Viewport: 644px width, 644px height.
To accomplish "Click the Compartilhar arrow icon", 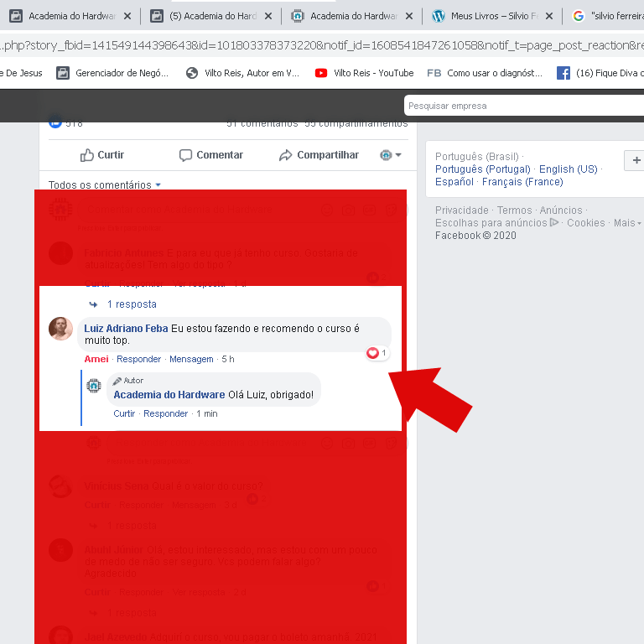I will [285, 155].
